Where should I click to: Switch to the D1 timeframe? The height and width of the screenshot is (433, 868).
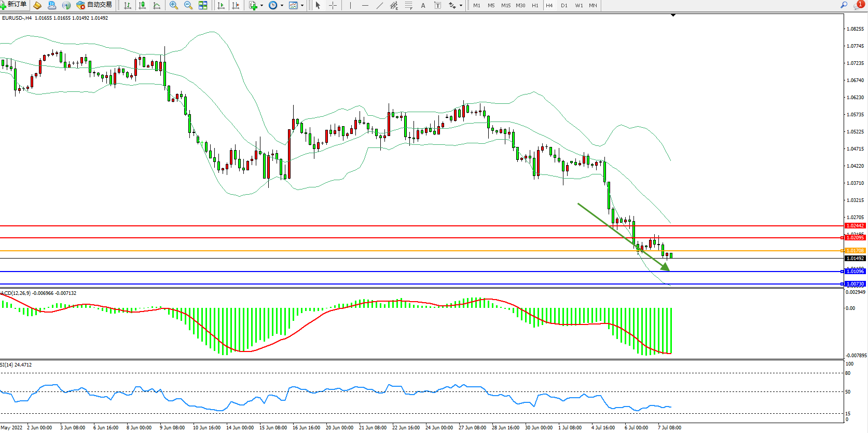tap(564, 5)
